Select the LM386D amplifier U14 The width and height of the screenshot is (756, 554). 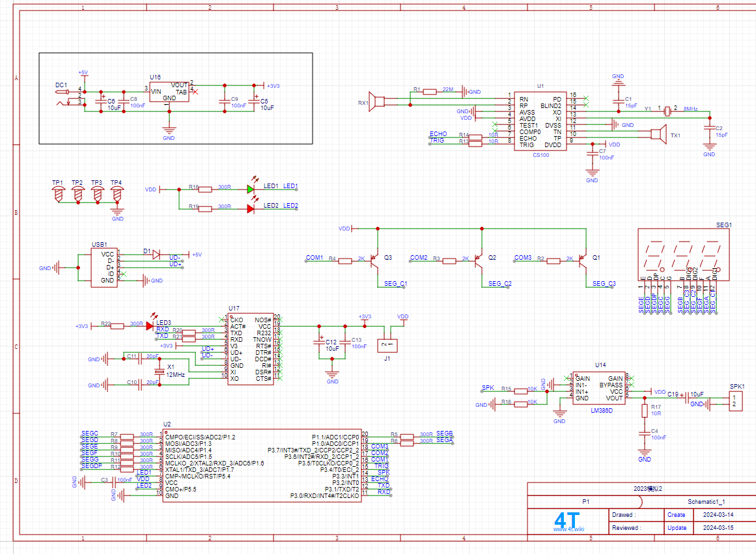click(x=599, y=388)
